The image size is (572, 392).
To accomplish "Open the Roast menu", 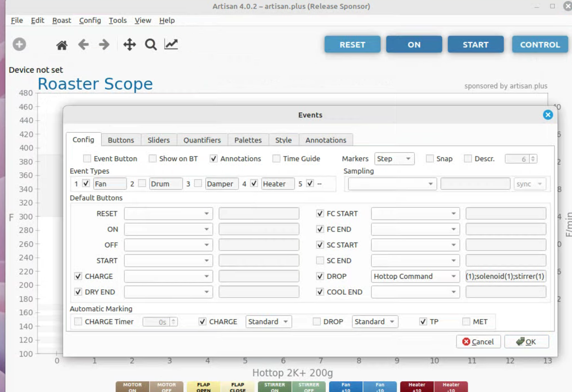I will (61, 20).
